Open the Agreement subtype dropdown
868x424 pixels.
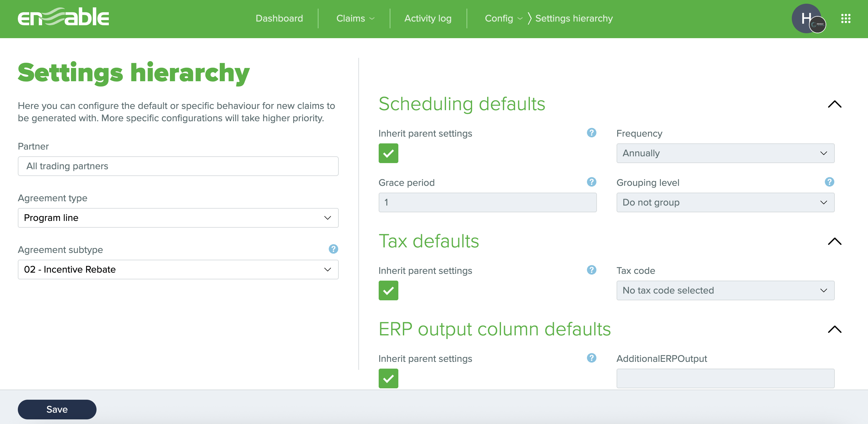pyautogui.click(x=178, y=270)
